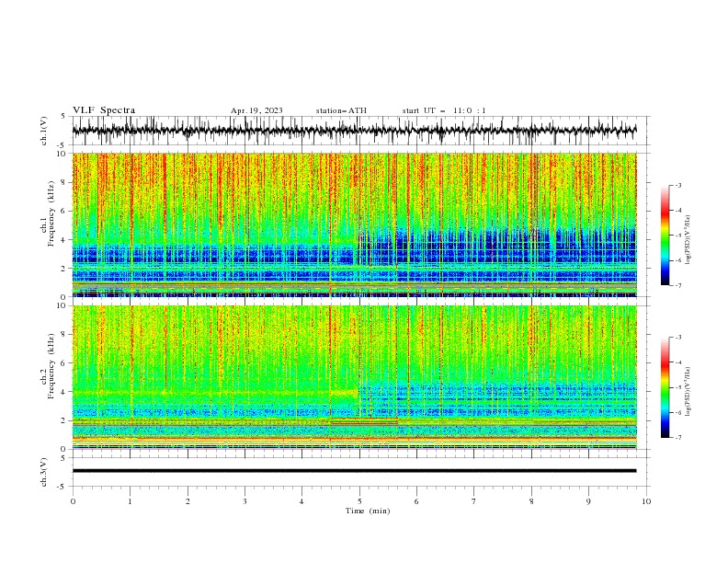Click the flat ch.3 voltage trace
Image resolution: width=728 pixels, height=563 pixels.
coord(354,471)
